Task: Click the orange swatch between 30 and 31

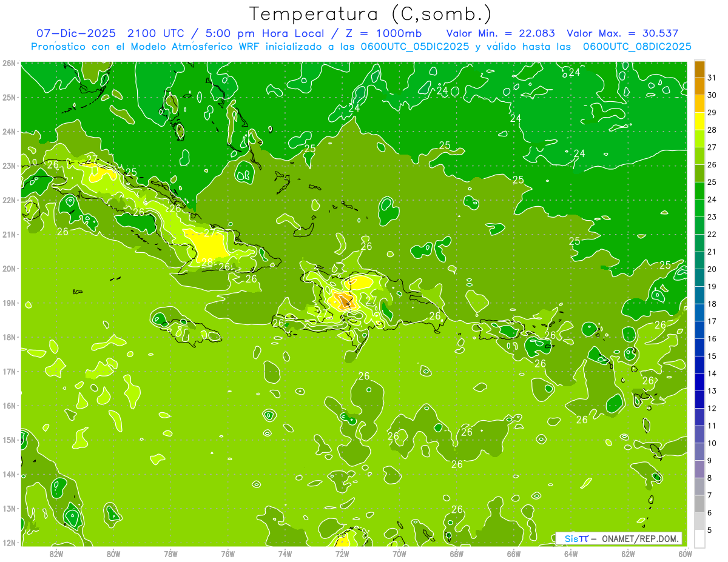Action: pos(699,86)
